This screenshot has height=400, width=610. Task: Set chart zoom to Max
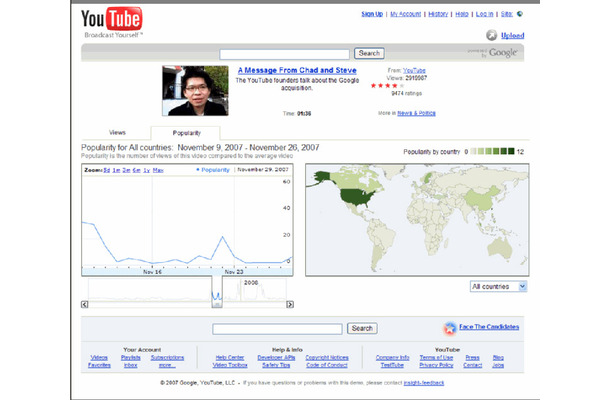pos(158,170)
